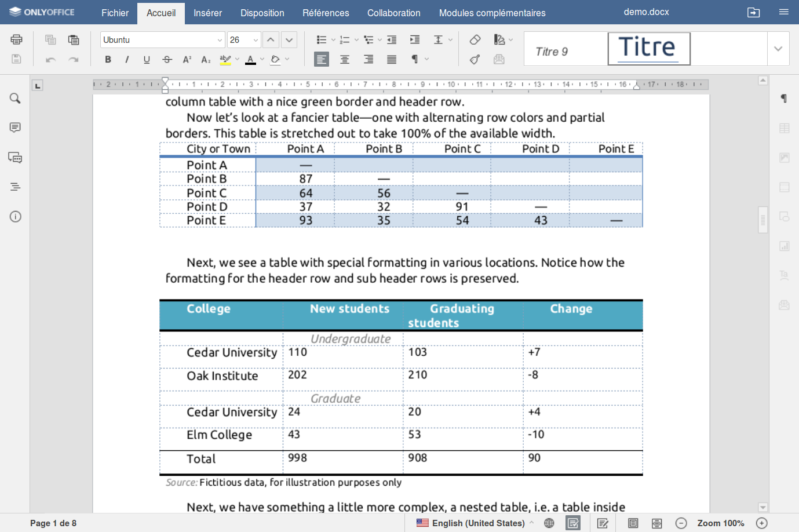Open the Navigation headings panel icon
This screenshot has width=799, height=532.
[15, 186]
